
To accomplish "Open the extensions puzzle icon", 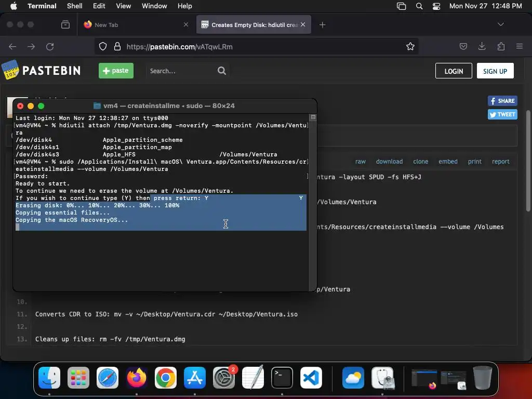I will (x=501, y=46).
